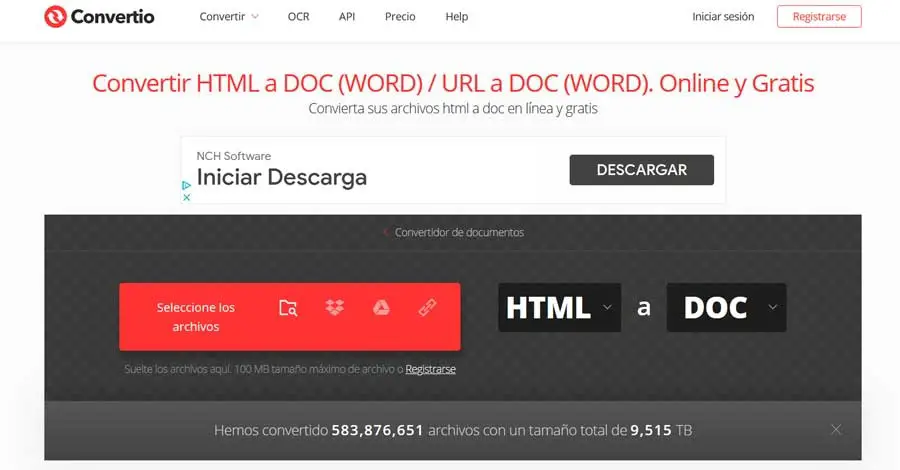Click the page title Convertir HTML a DOC
This screenshot has width=900, height=470.
tap(453, 83)
